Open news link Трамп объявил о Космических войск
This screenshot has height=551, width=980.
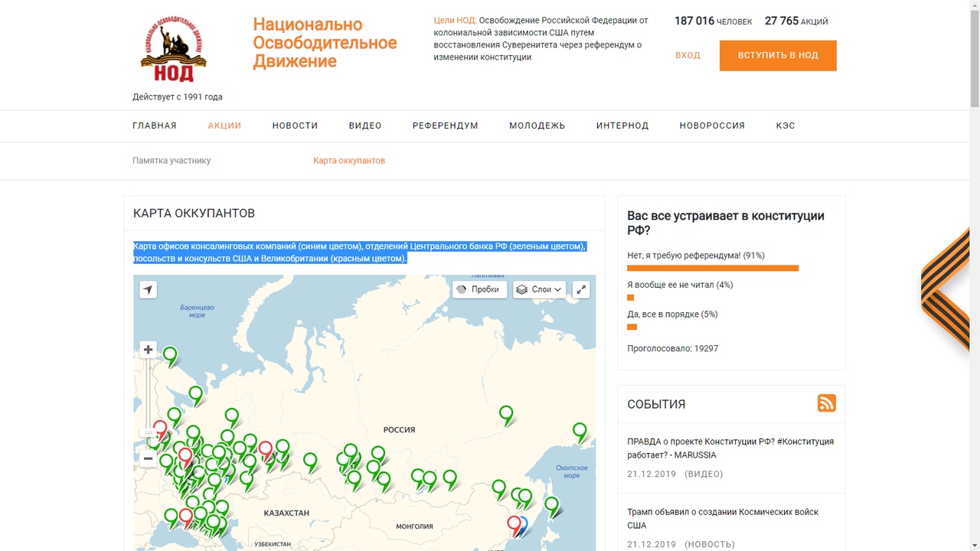723,518
